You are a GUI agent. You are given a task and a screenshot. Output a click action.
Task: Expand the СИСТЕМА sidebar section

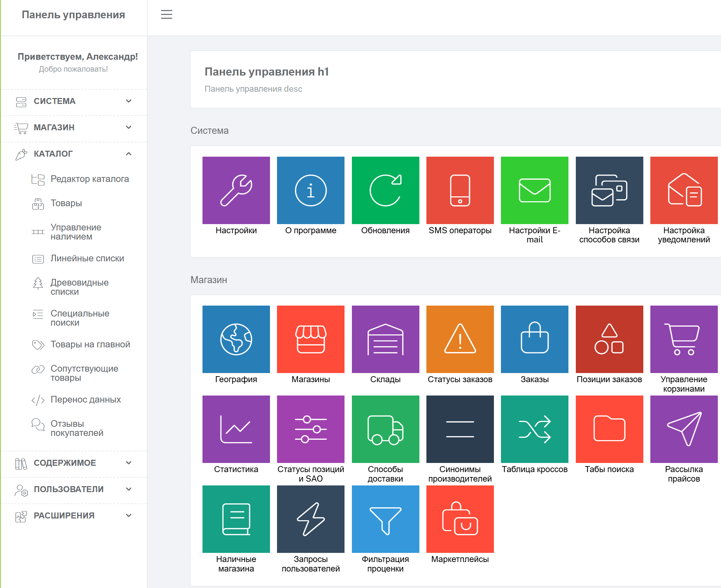tap(74, 101)
